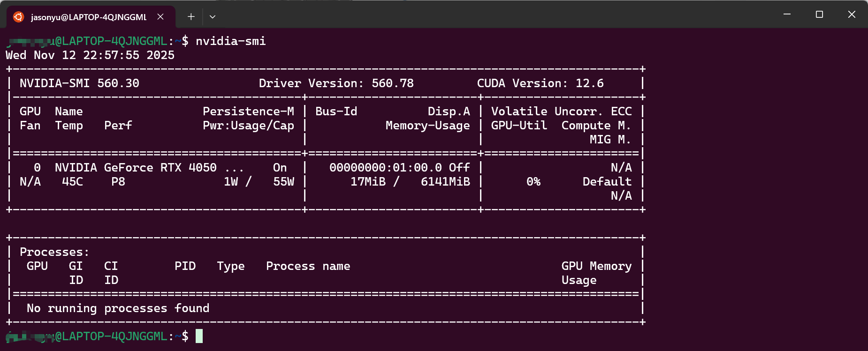The width and height of the screenshot is (868, 351).
Task: Maximize the terminal window
Action: pos(819,15)
